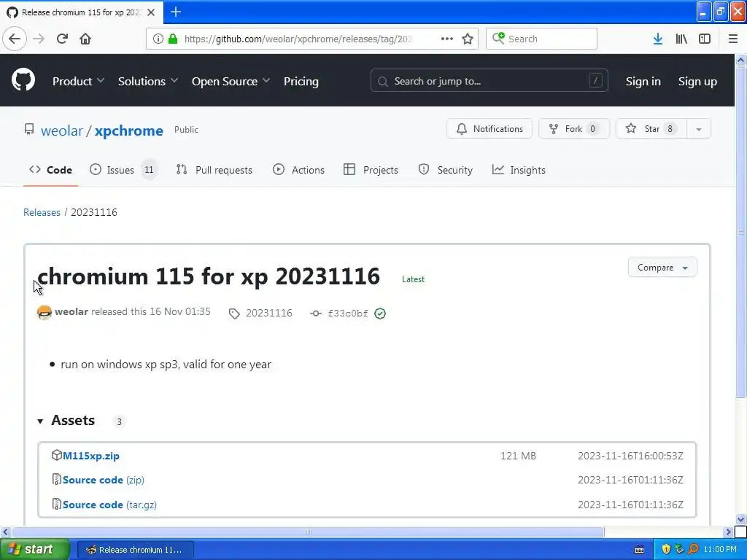Click the tag icon beside 20231116
This screenshot has height=560, width=747.
234,314
